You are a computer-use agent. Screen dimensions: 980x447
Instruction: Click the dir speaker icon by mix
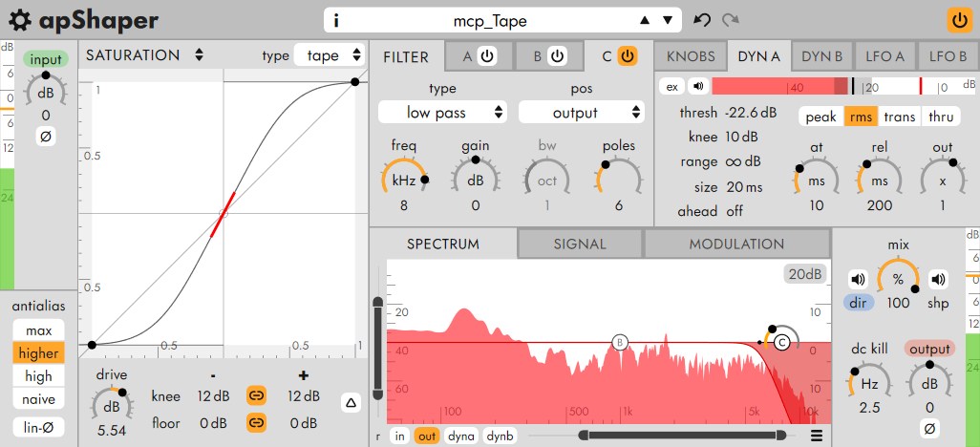(858, 280)
